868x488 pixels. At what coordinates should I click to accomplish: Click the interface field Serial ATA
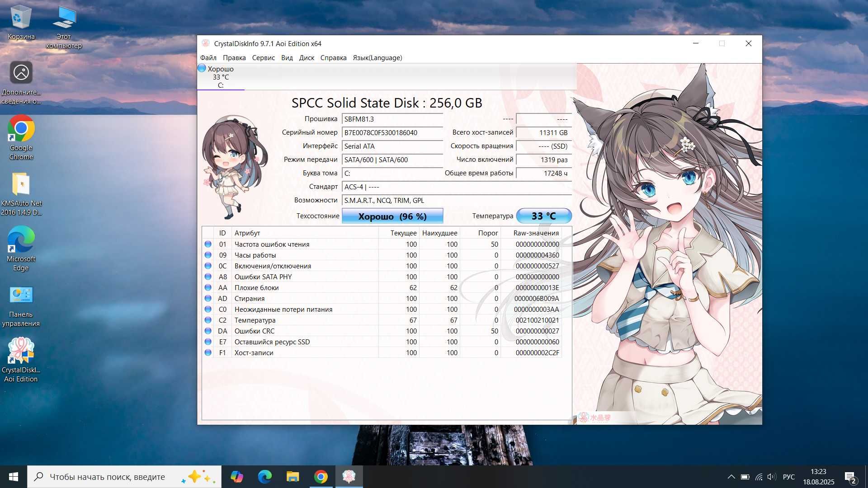tap(392, 146)
